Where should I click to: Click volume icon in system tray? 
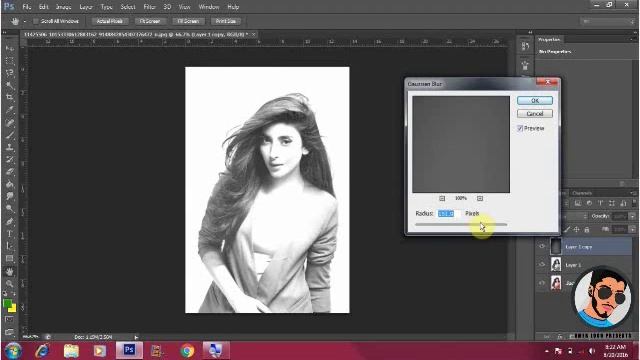591,351
